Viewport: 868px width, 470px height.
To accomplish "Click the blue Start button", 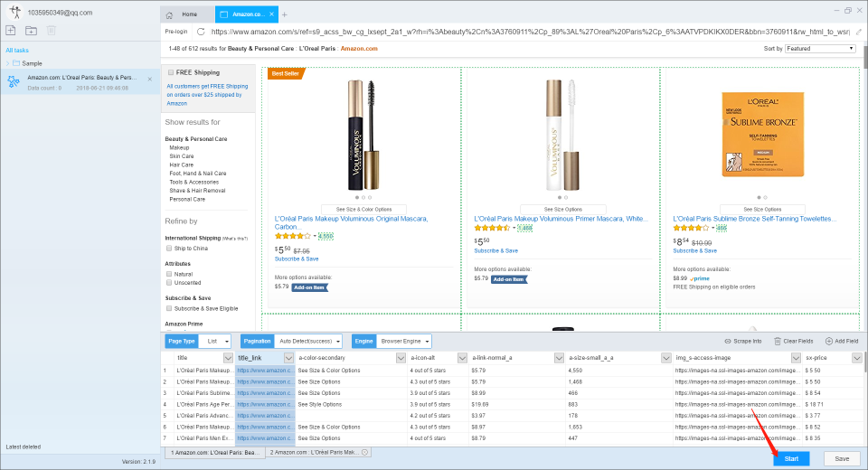I will pyautogui.click(x=791, y=458).
